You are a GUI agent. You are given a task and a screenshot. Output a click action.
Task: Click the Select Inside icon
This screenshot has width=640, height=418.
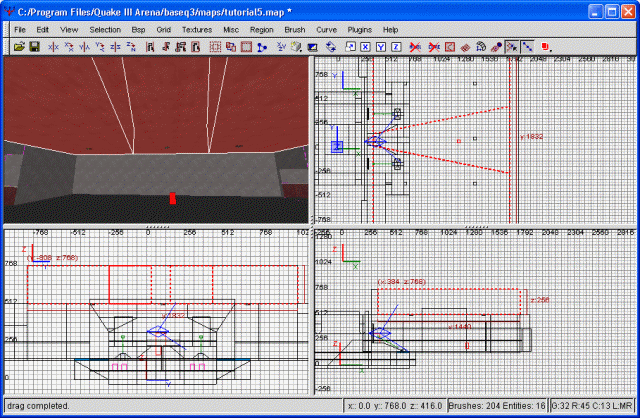(x=196, y=47)
